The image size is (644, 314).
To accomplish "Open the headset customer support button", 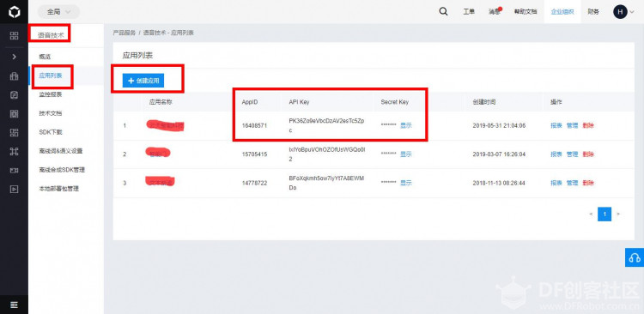I will pos(635,257).
